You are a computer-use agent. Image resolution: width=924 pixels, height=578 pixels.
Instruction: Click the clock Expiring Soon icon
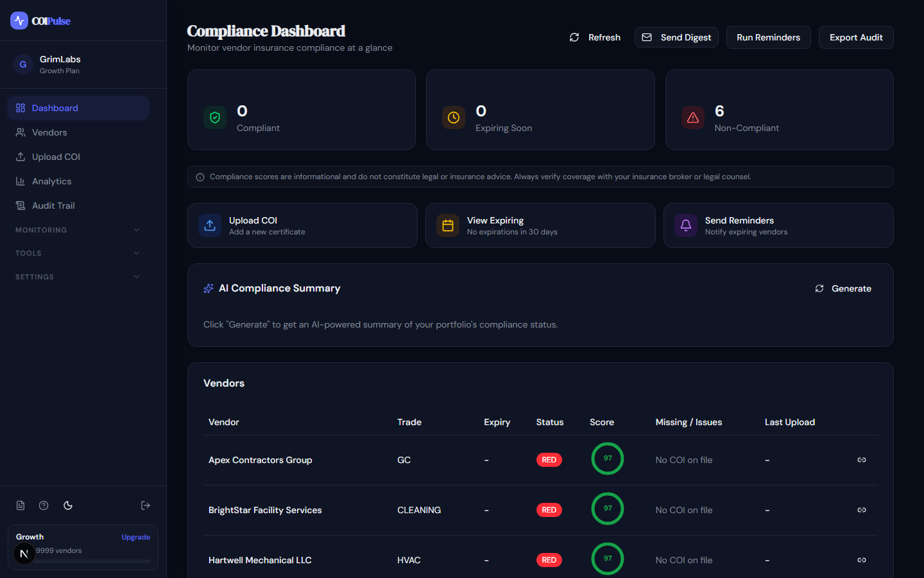(x=454, y=118)
